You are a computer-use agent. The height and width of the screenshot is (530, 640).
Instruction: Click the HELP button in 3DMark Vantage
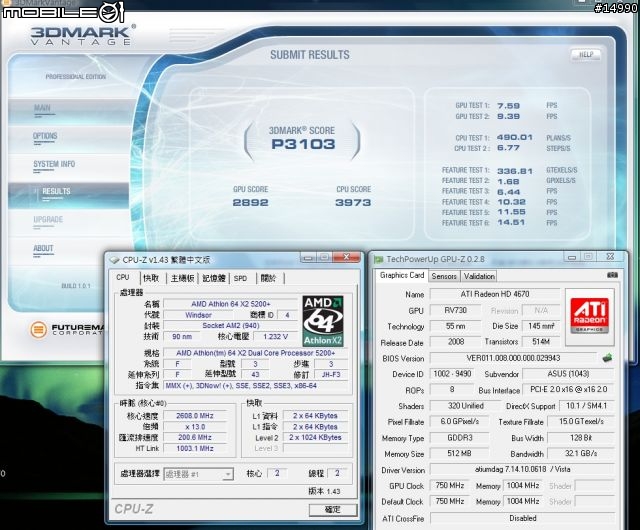click(x=586, y=55)
